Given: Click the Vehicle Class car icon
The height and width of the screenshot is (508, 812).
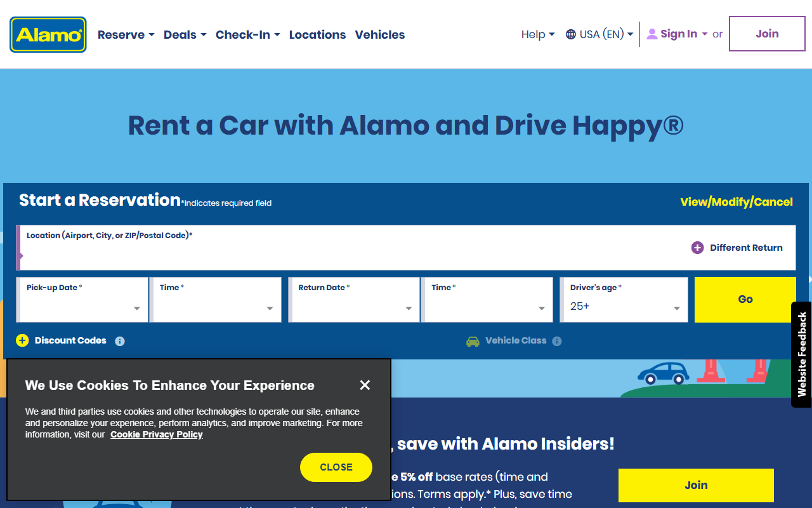Looking at the screenshot, I should (x=473, y=341).
